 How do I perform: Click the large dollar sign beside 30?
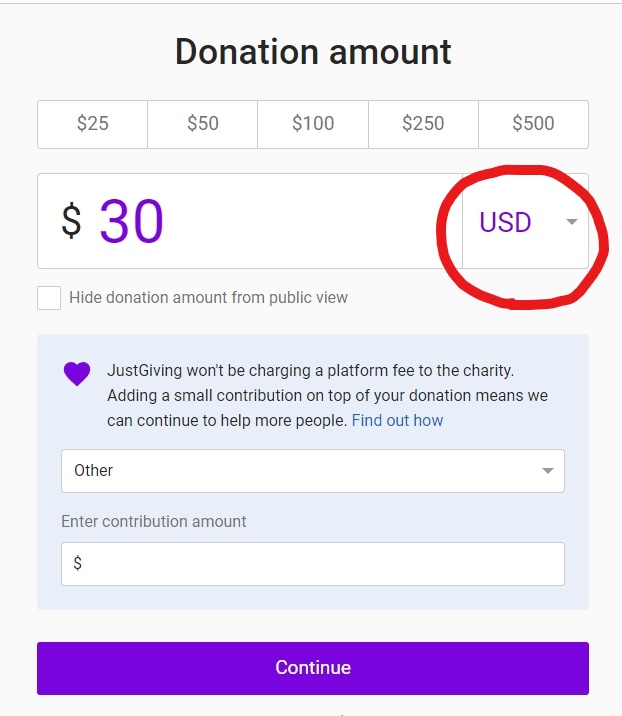click(71, 221)
